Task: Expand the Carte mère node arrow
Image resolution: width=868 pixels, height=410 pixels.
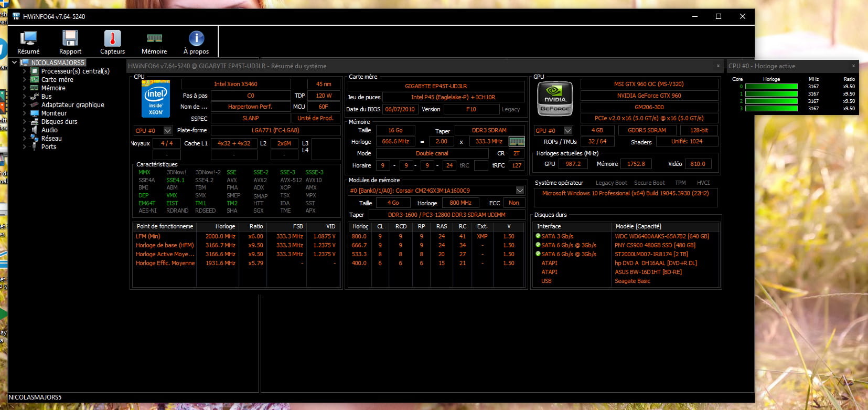Action: tap(24, 79)
